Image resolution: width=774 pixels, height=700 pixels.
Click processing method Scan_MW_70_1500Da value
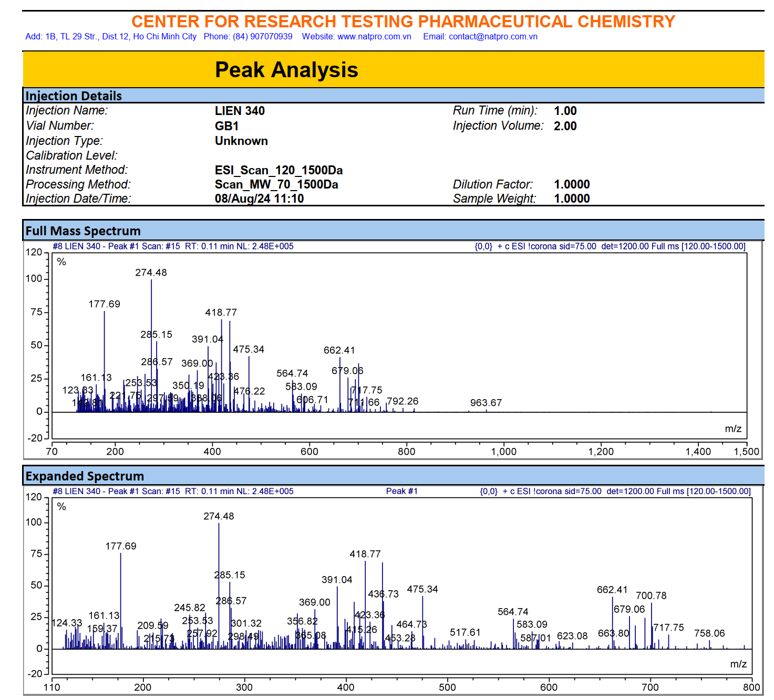pos(276,184)
